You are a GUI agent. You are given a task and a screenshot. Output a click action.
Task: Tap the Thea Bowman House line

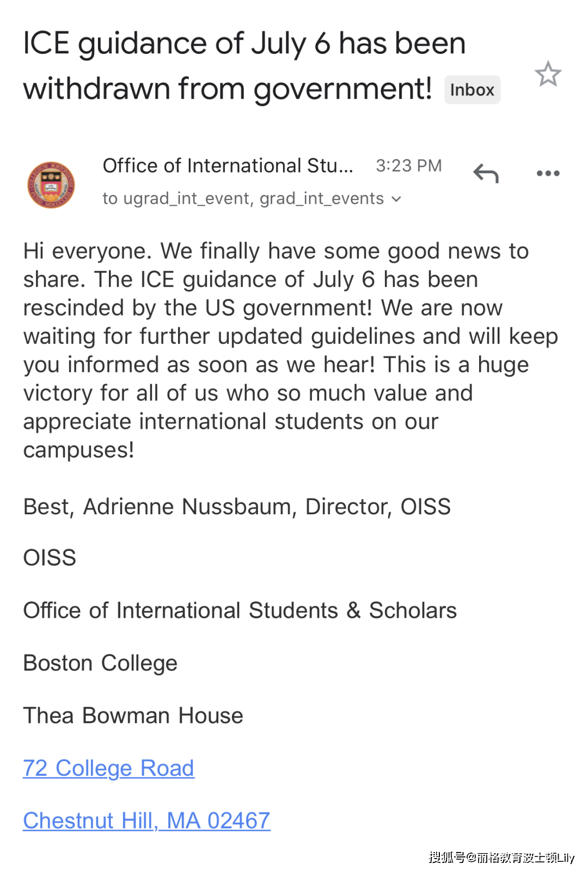133,715
